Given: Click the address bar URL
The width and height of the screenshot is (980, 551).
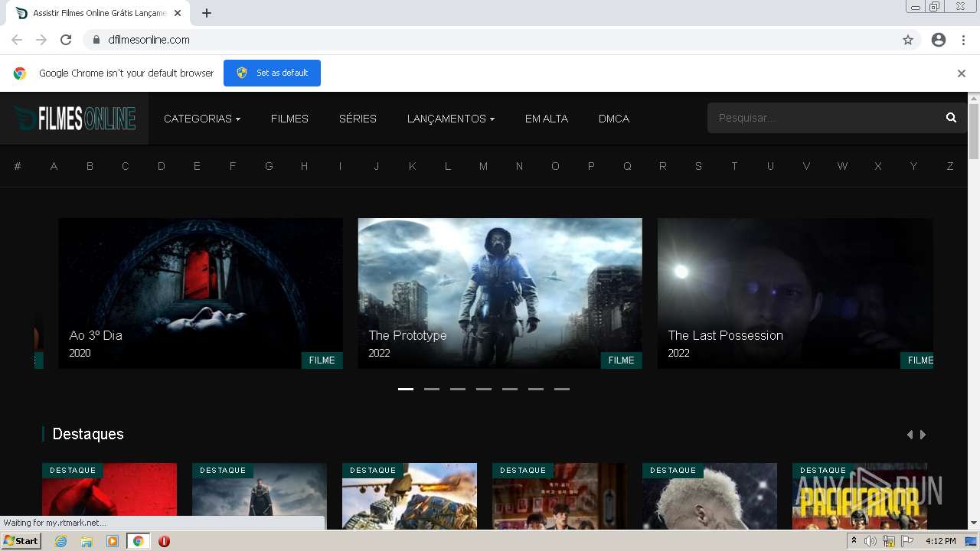Looking at the screenshot, I should [x=149, y=40].
